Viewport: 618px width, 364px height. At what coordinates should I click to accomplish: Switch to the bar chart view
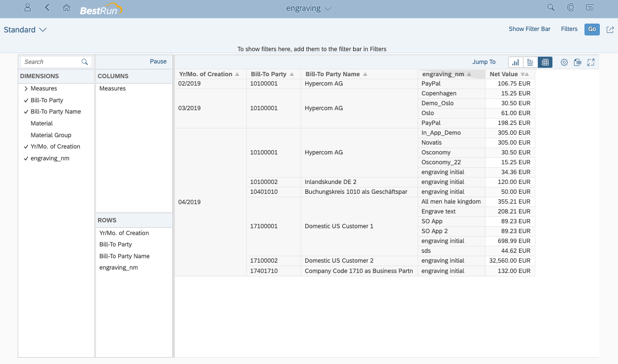click(515, 62)
